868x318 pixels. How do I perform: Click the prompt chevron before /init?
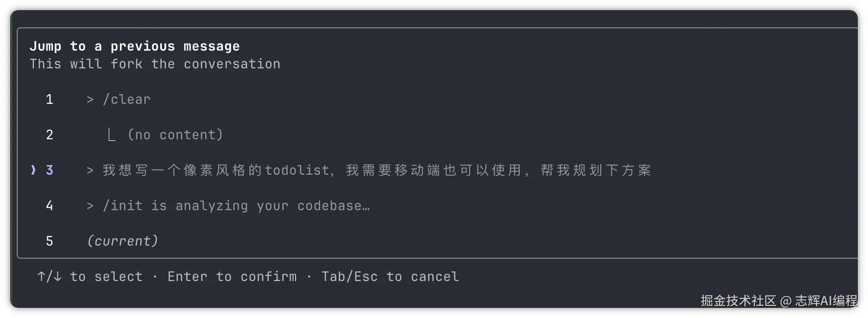click(x=90, y=206)
